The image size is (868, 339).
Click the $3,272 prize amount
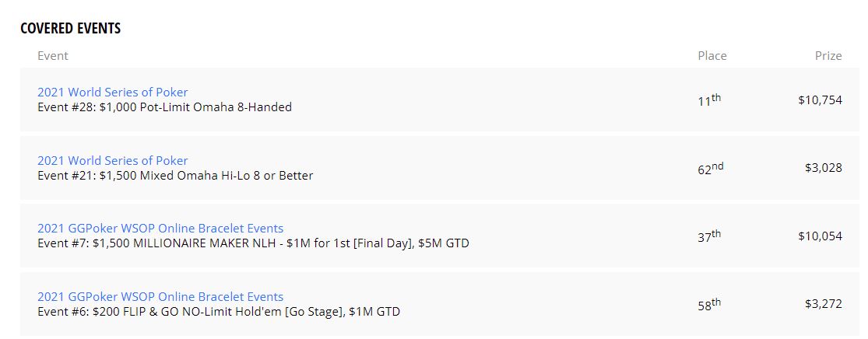823,304
